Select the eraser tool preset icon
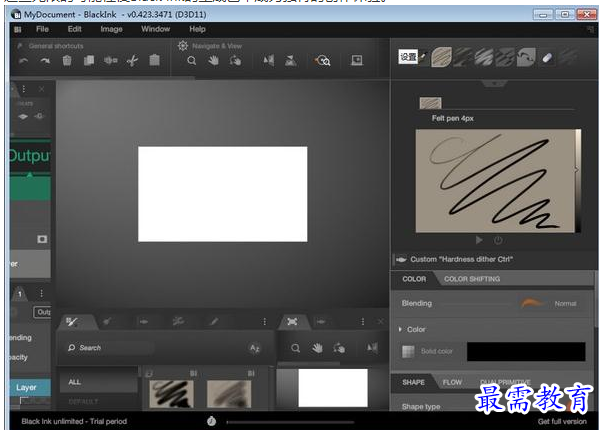 pyautogui.click(x=547, y=58)
